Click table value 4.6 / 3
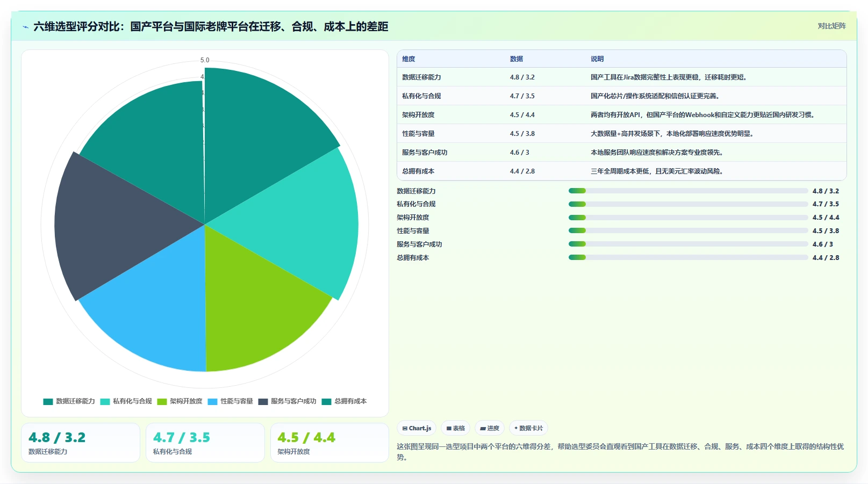Screen dimensions: 868x484 [x=520, y=153]
